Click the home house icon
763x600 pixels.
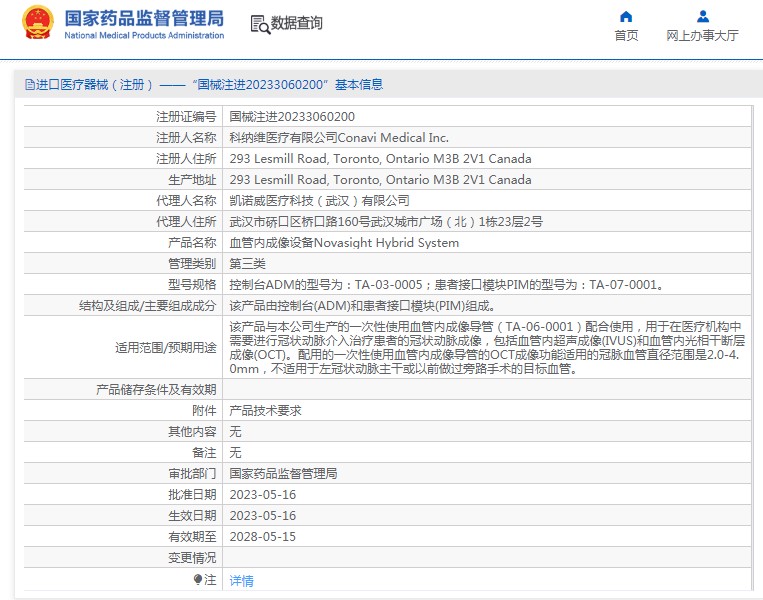626,17
